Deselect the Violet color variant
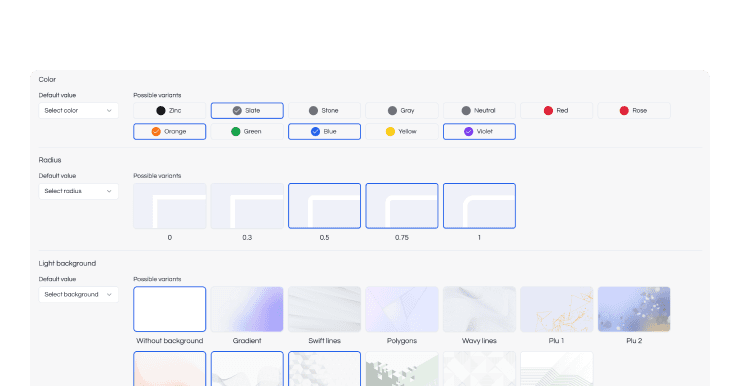The image size is (740, 386). click(479, 132)
